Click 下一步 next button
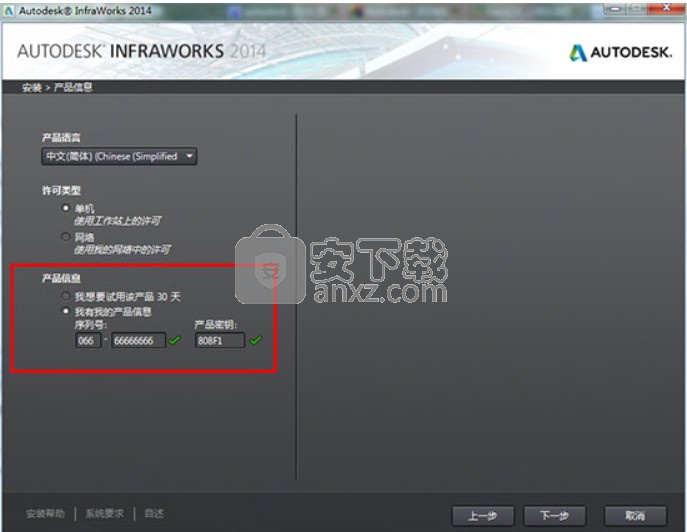The height and width of the screenshot is (532, 687). [x=555, y=516]
